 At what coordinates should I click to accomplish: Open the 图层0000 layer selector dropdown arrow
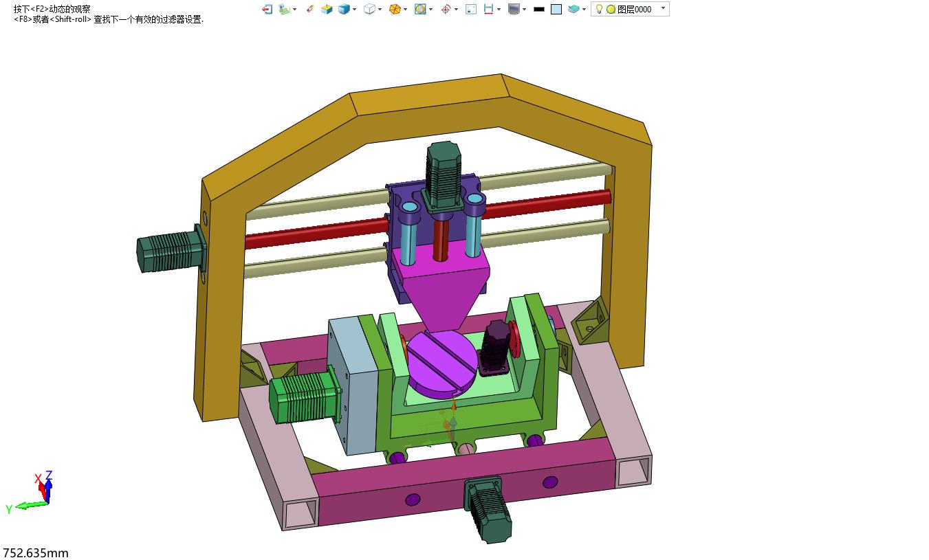coord(663,9)
